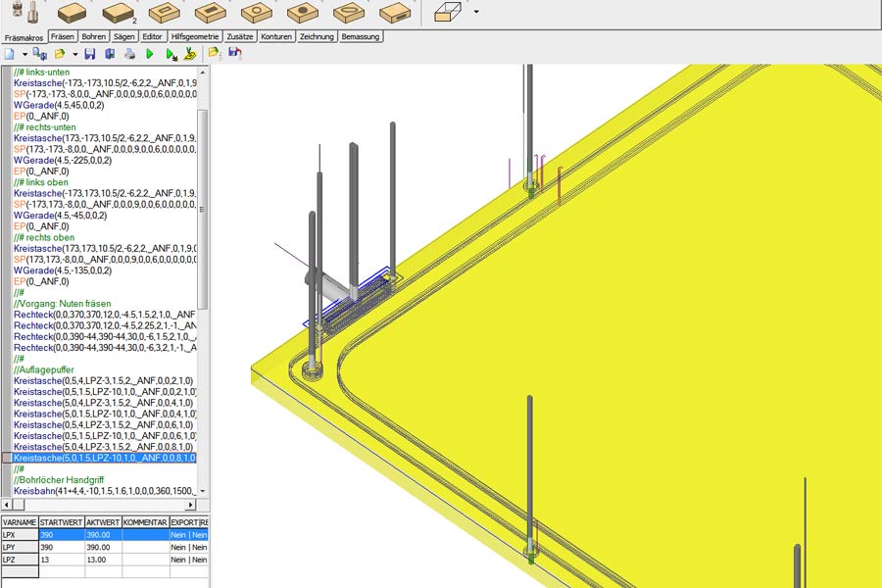This screenshot has width=882, height=588.
Task: Click the KOMMENTAR column header
Action: coord(146,522)
